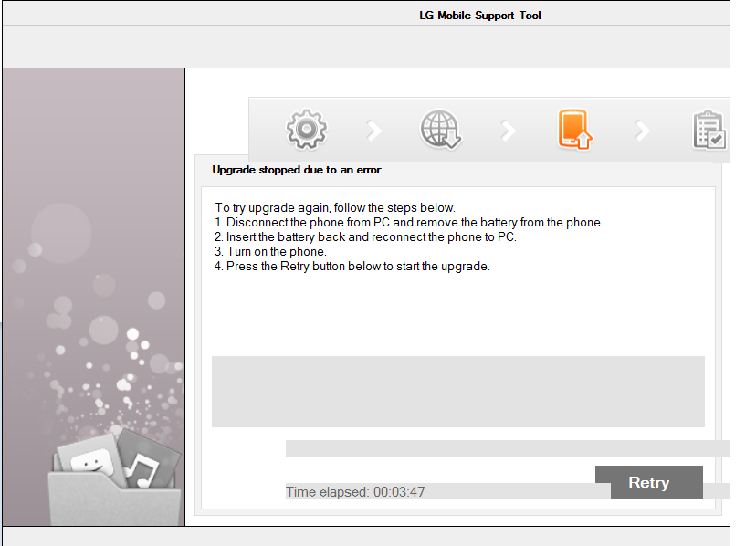756x546 pixels.
Task: Select the globe download step icon
Action: pyautogui.click(x=440, y=130)
